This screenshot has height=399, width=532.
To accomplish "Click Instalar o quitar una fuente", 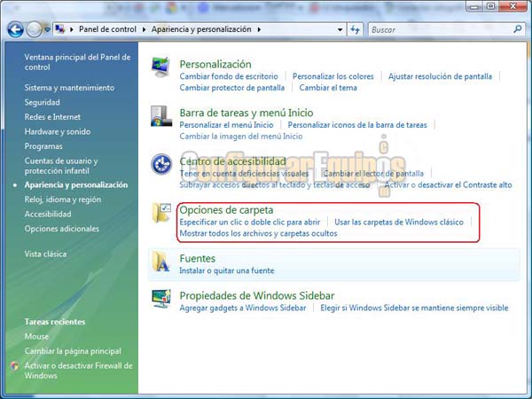I will point(227,270).
